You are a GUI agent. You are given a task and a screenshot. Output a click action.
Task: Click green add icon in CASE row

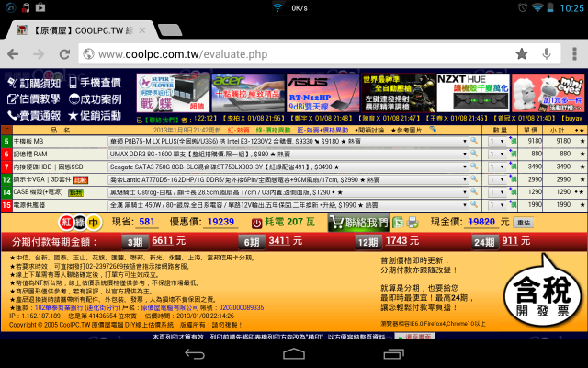coord(513,192)
